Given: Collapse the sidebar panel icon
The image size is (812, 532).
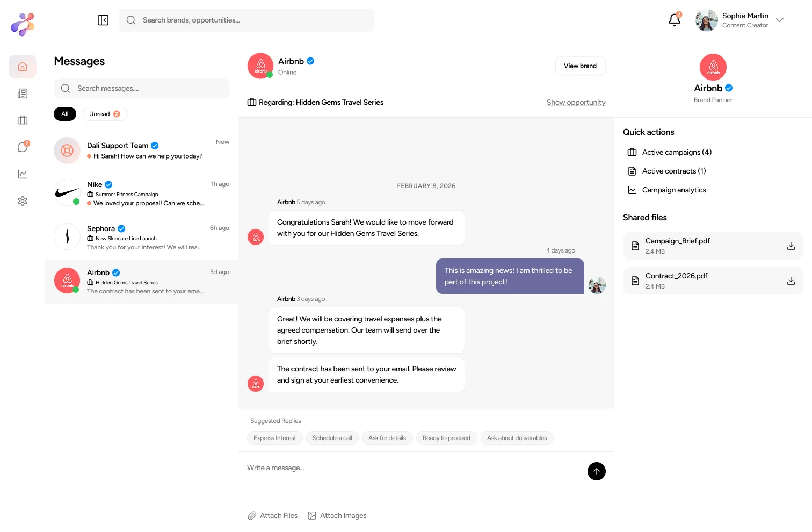Looking at the screenshot, I should pos(103,20).
